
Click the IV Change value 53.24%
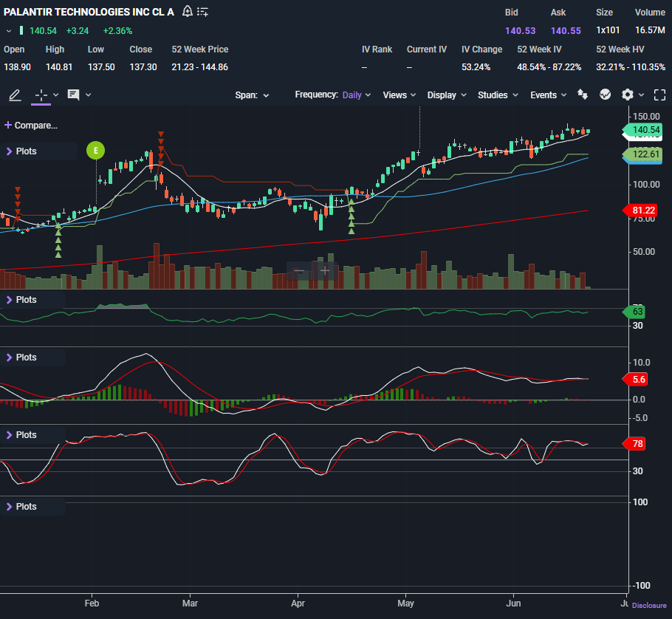(x=476, y=67)
